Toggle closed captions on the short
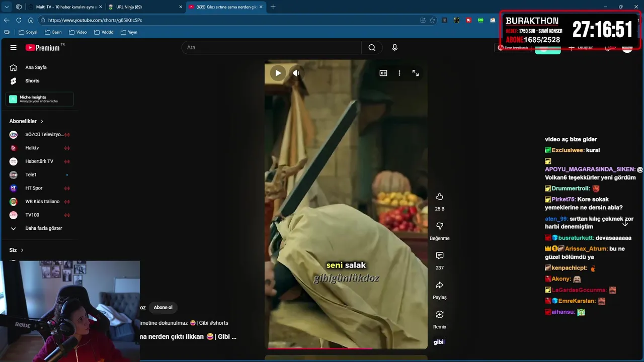Screen dimensions: 644x362 point(383,73)
